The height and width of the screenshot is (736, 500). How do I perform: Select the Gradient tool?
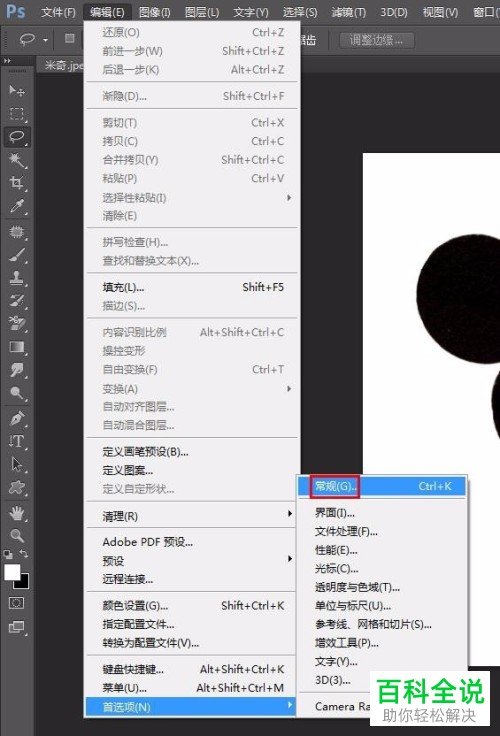pyautogui.click(x=17, y=347)
